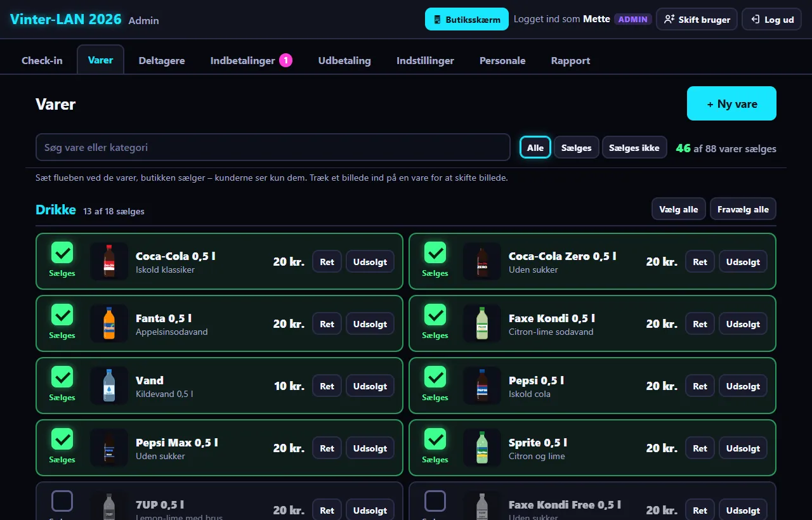Screen dimensions: 812x520
Task: Go to the Udbetaling tab
Action: 344,60
